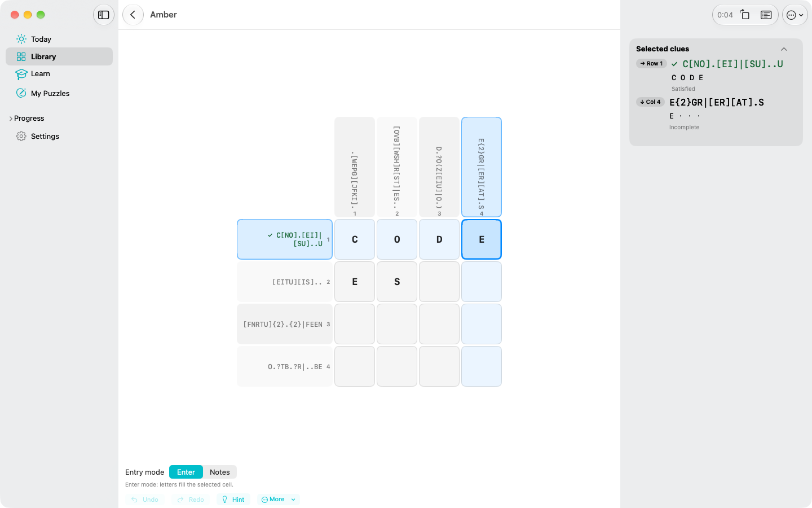Open the ellipsis options dropdown

(795, 15)
